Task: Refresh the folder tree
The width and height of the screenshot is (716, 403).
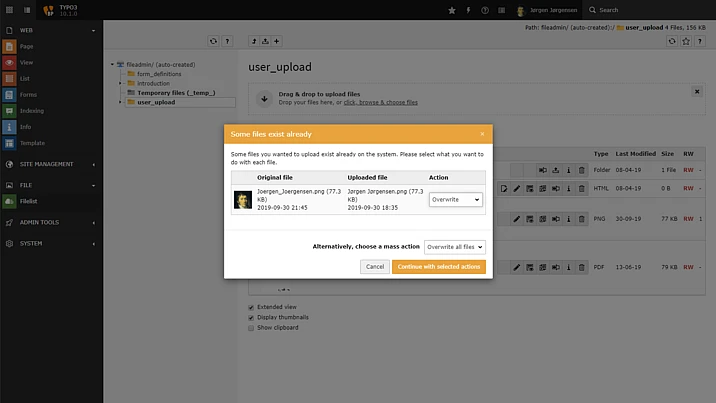Action: (x=213, y=42)
